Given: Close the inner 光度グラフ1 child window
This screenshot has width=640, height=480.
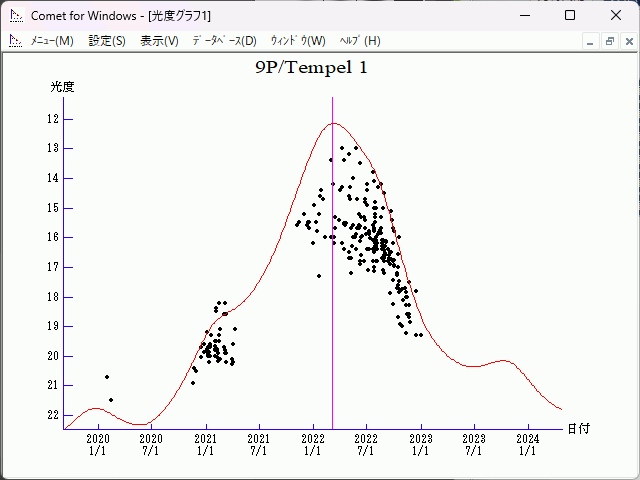Looking at the screenshot, I should coord(629,42).
